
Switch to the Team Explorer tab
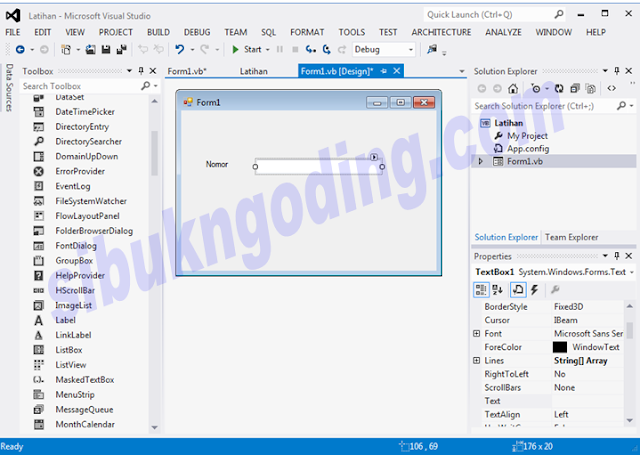click(x=571, y=237)
